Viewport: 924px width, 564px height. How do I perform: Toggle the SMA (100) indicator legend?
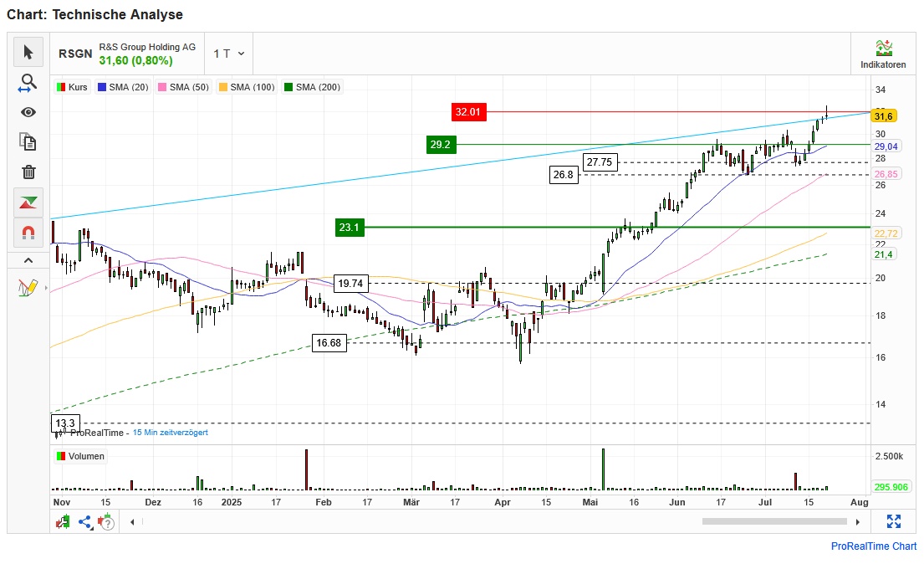click(247, 87)
